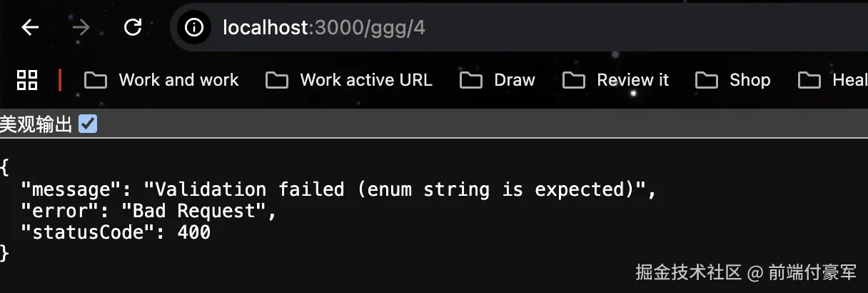Uncheck the 美观输出 checkbox
The width and height of the screenshot is (868, 293).
[88, 125]
